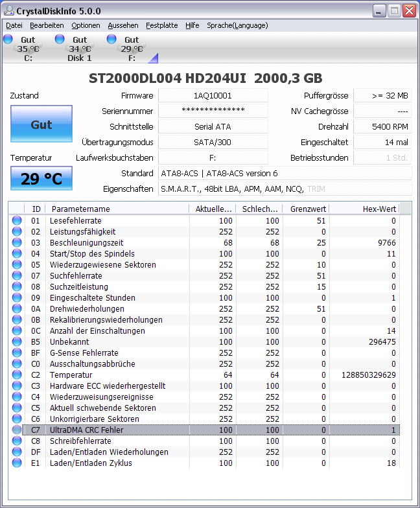Click status orb for Lesefehlerrate row

[17, 220]
